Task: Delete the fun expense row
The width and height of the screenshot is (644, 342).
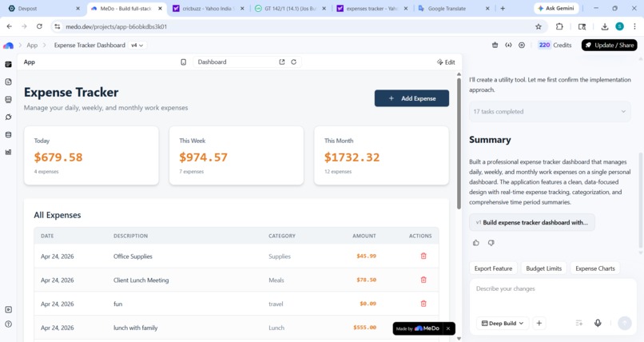Action: (423, 304)
